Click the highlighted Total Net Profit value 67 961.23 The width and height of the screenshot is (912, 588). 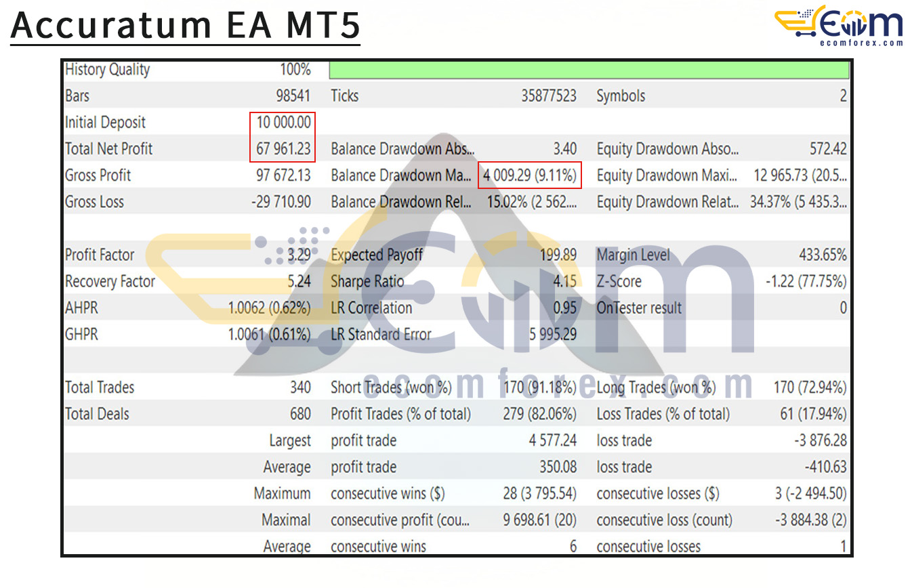(283, 148)
